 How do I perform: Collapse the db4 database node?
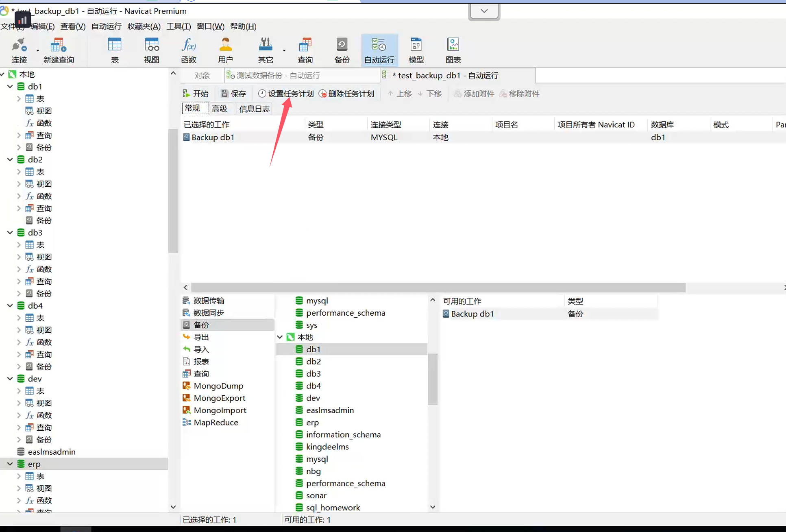(x=10, y=306)
